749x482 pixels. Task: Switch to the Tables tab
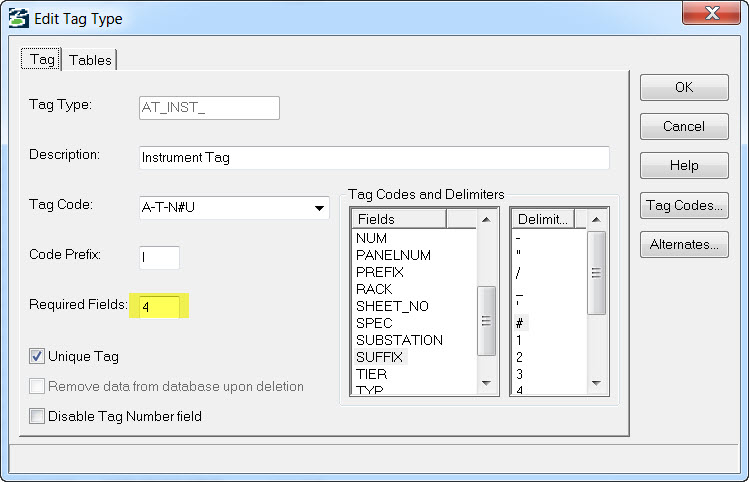pos(90,60)
